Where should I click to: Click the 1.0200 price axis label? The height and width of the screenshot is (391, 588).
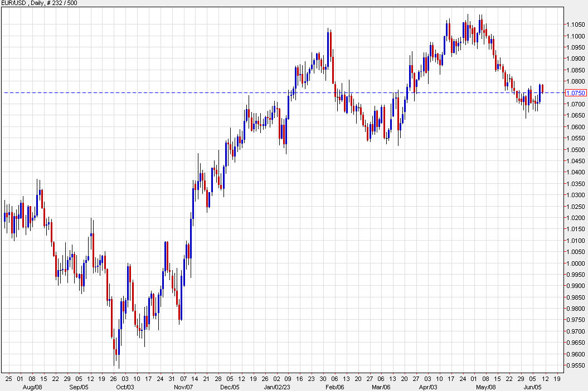pyautogui.click(x=576, y=218)
